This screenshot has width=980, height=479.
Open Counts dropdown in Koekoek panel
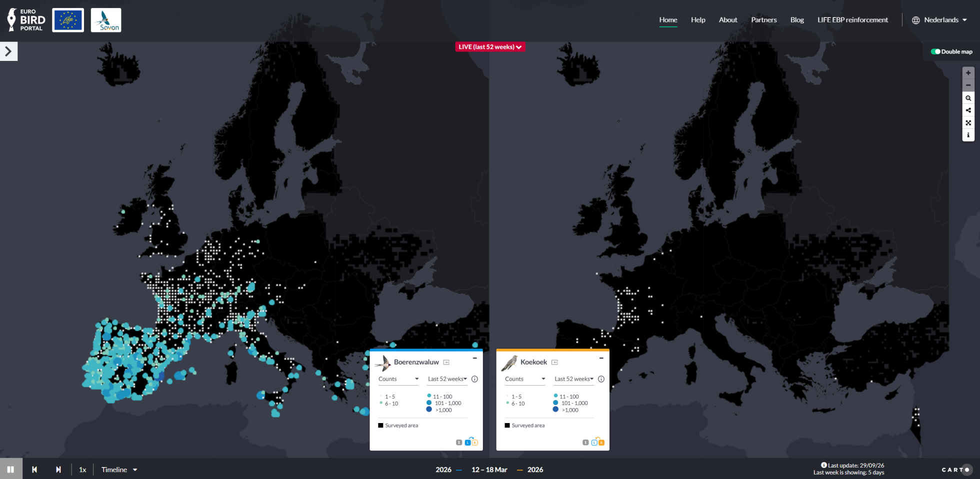(525, 379)
